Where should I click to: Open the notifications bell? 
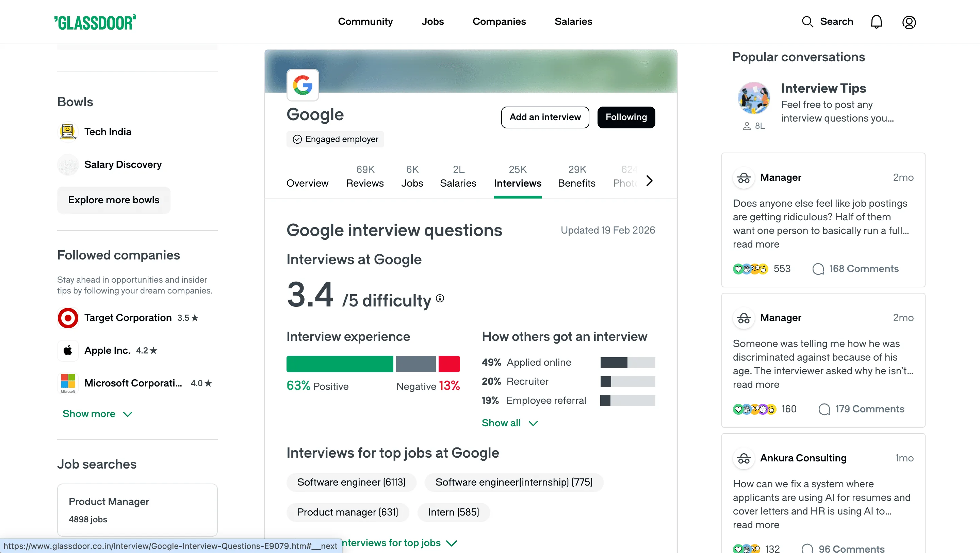(x=876, y=22)
